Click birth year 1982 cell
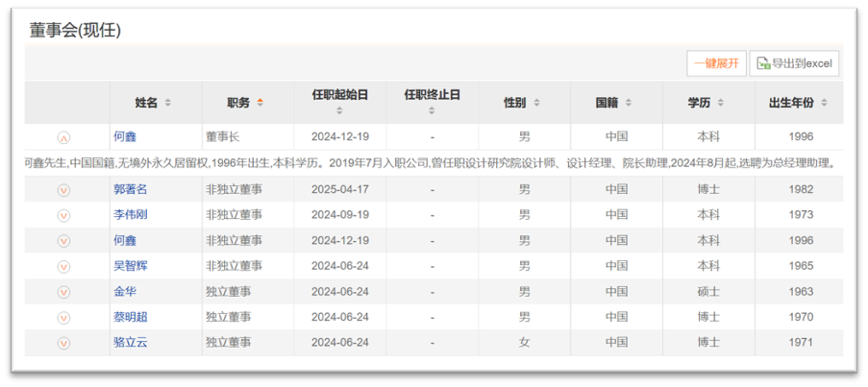Image resolution: width=868 pixels, height=387 pixels. click(x=801, y=189)
